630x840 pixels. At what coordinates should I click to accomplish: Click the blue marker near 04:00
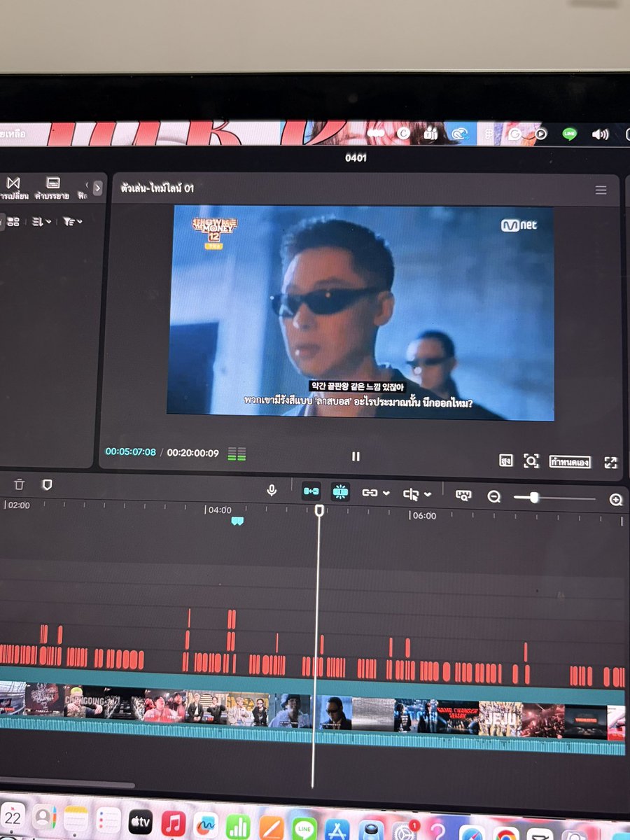coord(237,521)
